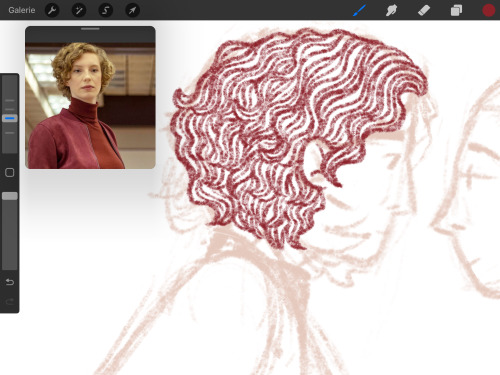Viewport: 500px width, 375px height.
Task: Open the red color picker swatch
Action: 489,10
